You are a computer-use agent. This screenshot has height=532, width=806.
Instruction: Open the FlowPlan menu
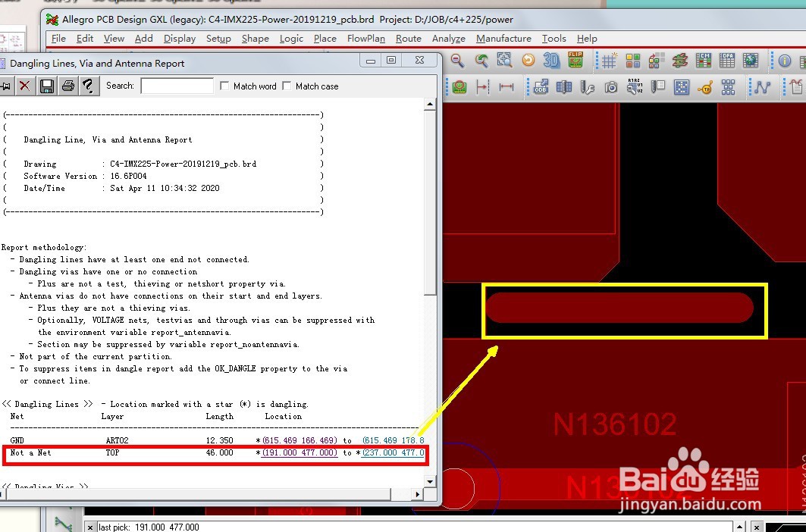tap(366, 39)
